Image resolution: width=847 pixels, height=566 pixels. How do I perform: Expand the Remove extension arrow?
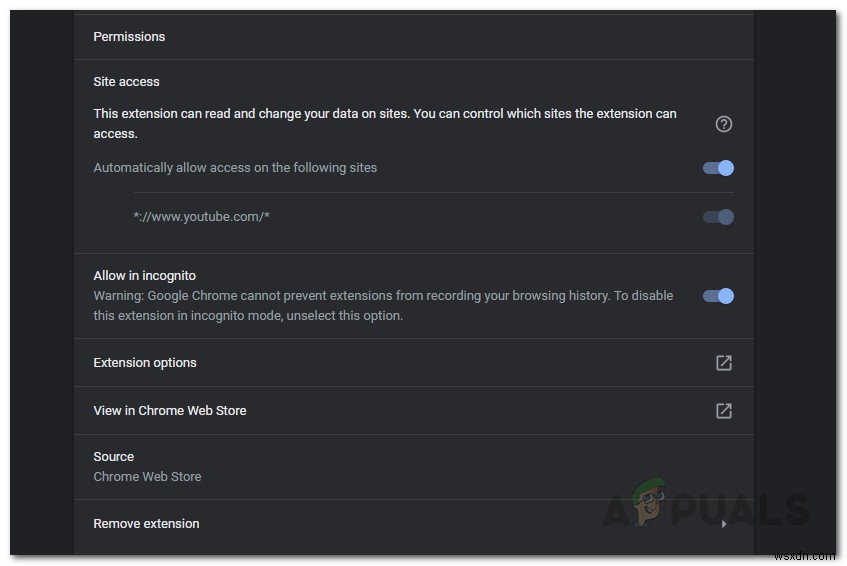[x=724, y=524]
